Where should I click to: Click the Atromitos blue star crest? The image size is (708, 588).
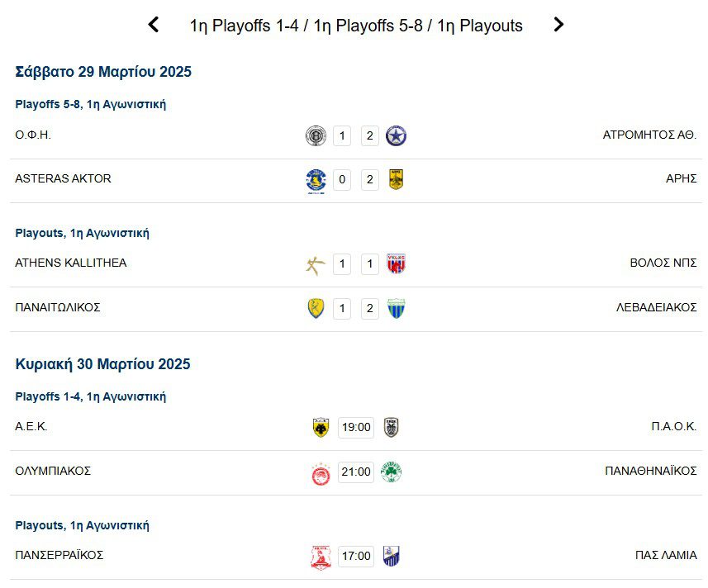click(396, 135)
